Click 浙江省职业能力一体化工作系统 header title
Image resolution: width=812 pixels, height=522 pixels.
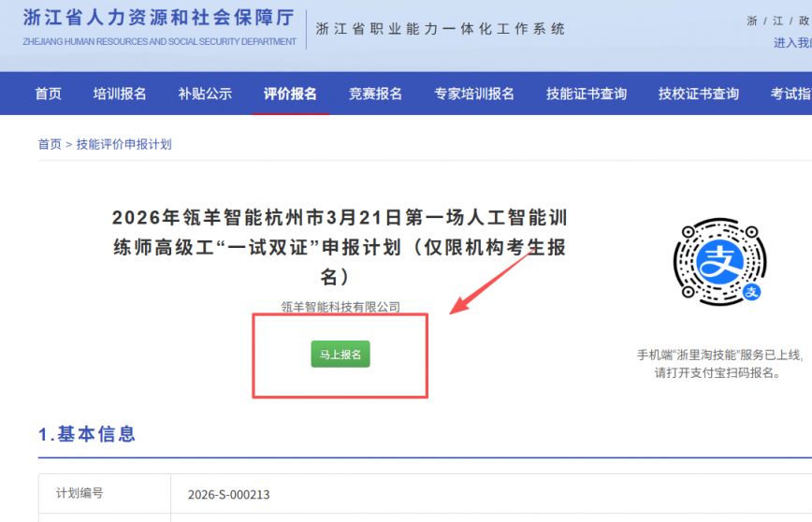pyautogui.click(x=440, y=29)
